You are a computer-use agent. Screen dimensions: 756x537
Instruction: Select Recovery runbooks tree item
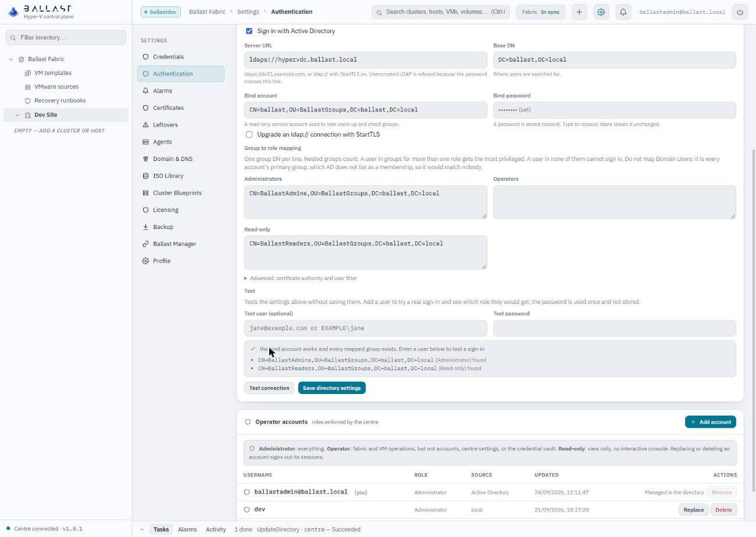pyautogui.click(x=60, y=101)
